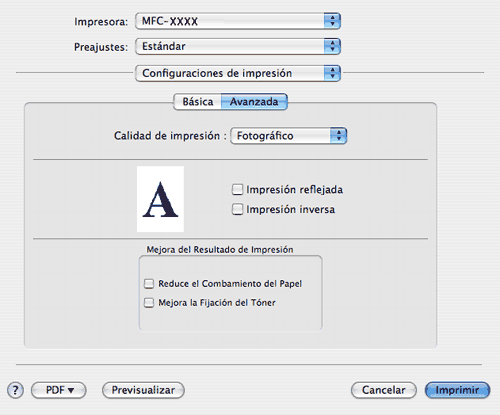Click the Cancelar button

(384, 390)
